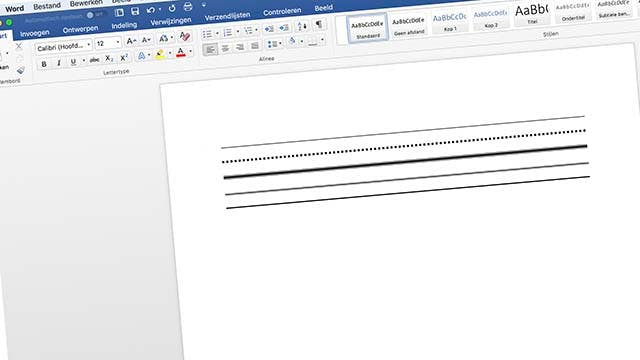Image resolution: width=640 pixels, height=360 pixels.
Task: Click the Sort A-Z icon
Action: tap(302, 26)
